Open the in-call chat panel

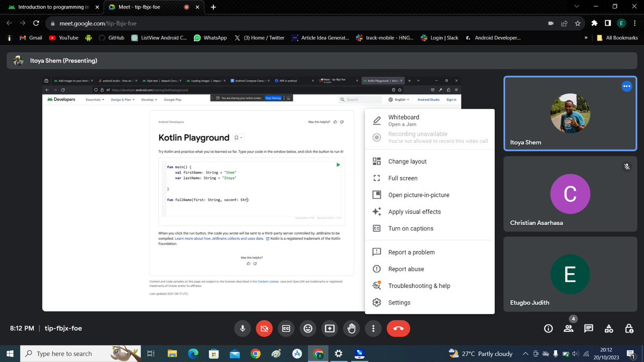point(588,328)
